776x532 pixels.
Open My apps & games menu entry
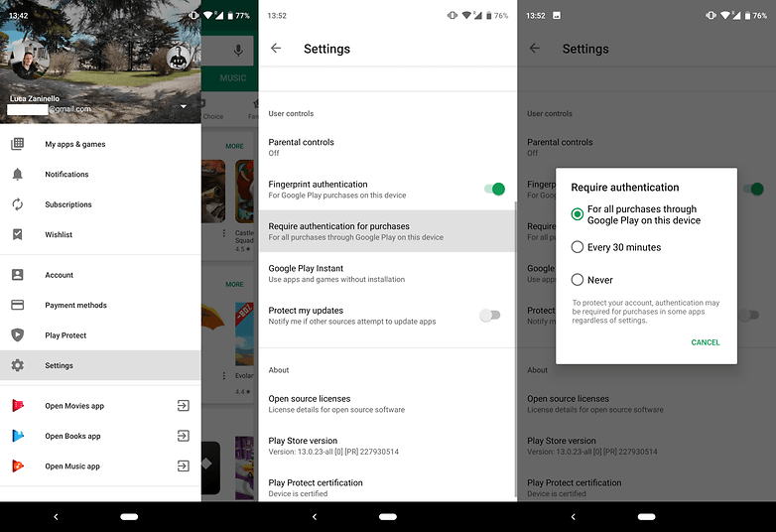(100, 144)
